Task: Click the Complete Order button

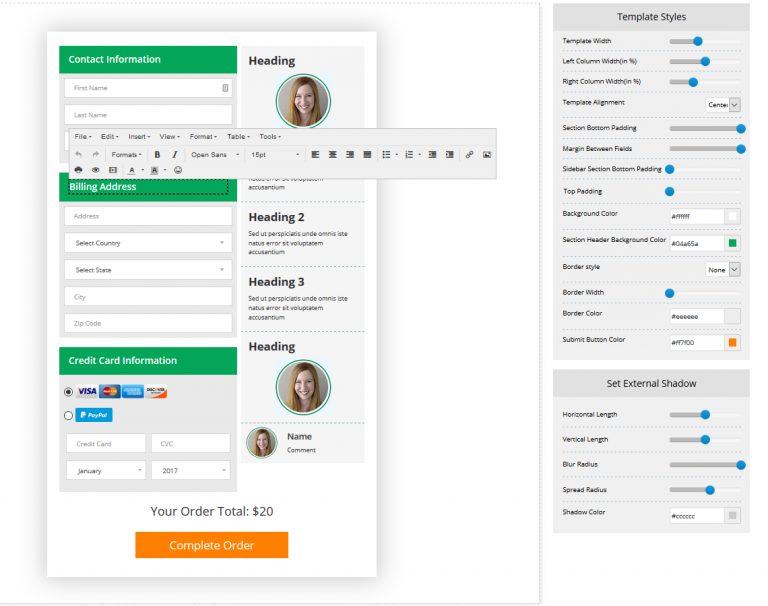Action: click(211, 545)
